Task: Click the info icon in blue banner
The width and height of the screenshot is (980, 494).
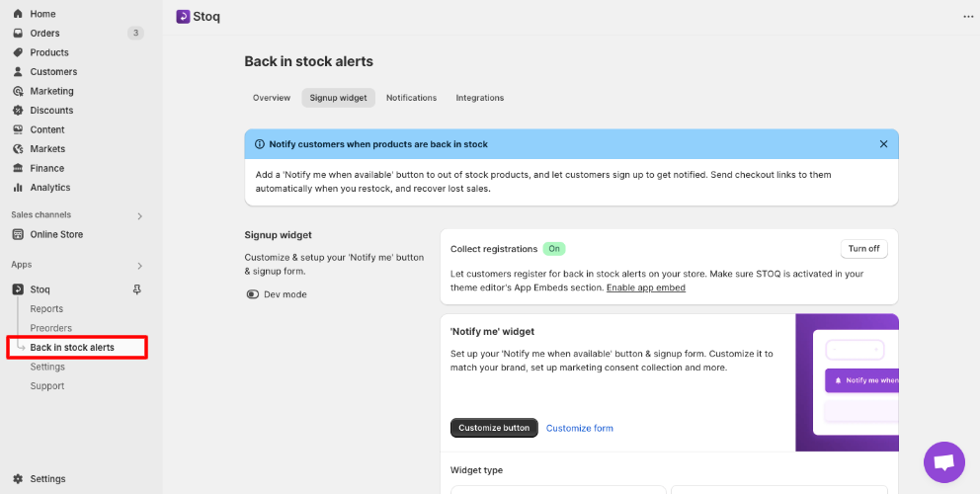Action: pos(260,144)
